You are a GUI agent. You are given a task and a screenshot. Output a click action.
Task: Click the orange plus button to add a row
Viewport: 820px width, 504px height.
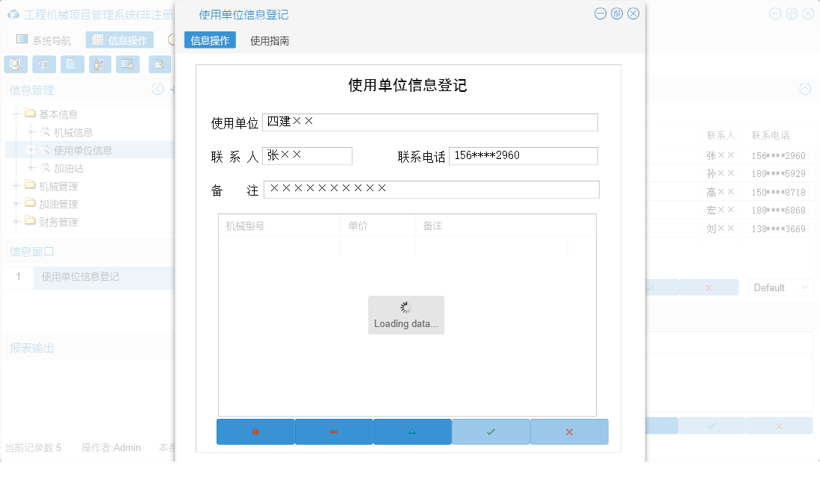256,432
